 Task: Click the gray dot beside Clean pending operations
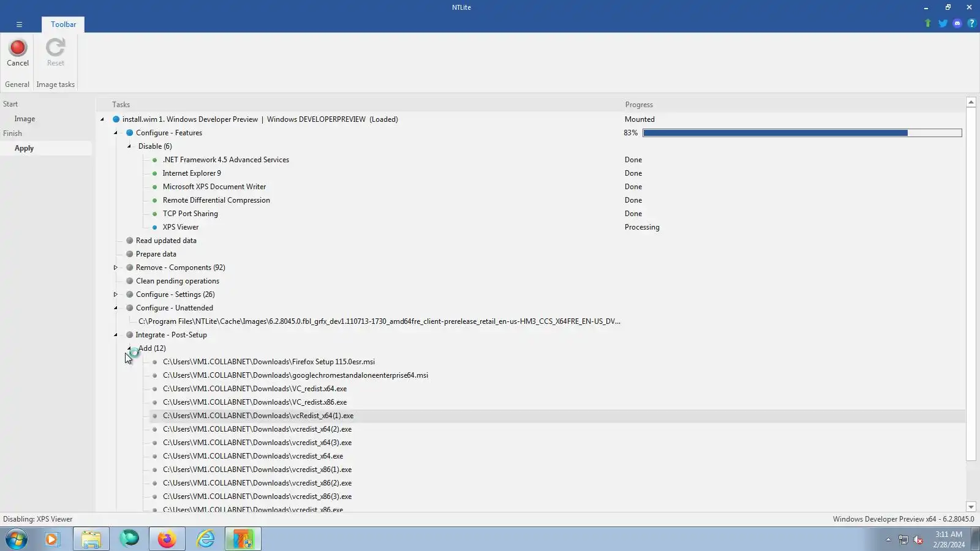tap(129, 281)
